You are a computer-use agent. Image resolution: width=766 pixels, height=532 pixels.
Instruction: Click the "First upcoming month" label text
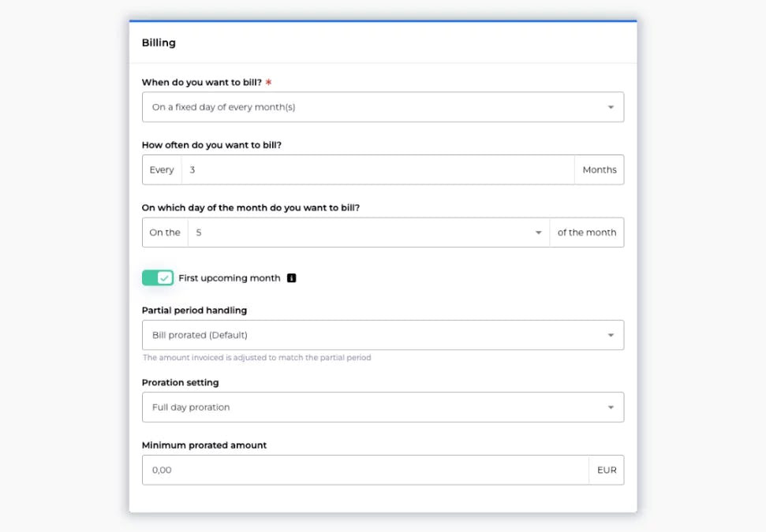click(x=230, y=278)
